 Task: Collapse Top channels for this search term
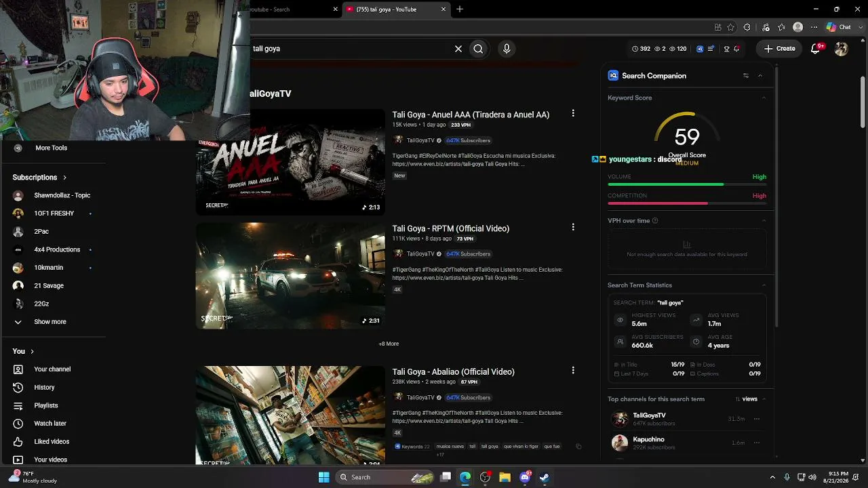coord(764,399)
